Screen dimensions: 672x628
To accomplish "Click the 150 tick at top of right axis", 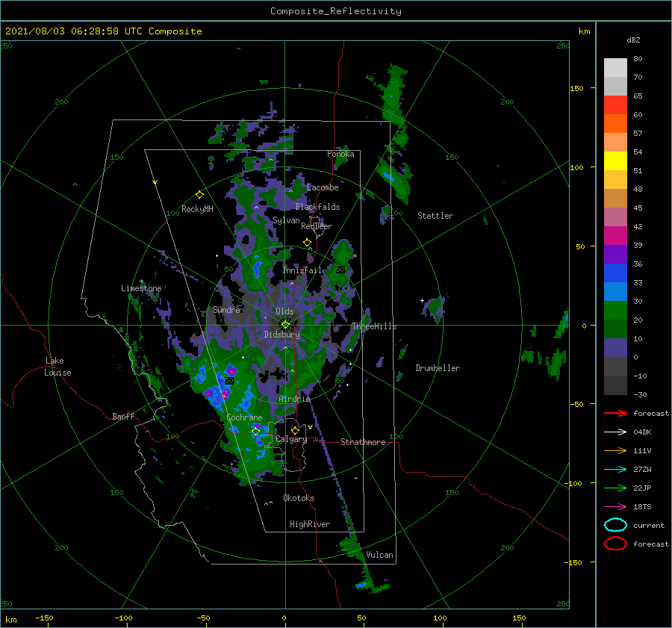I will tap(576, 88).
